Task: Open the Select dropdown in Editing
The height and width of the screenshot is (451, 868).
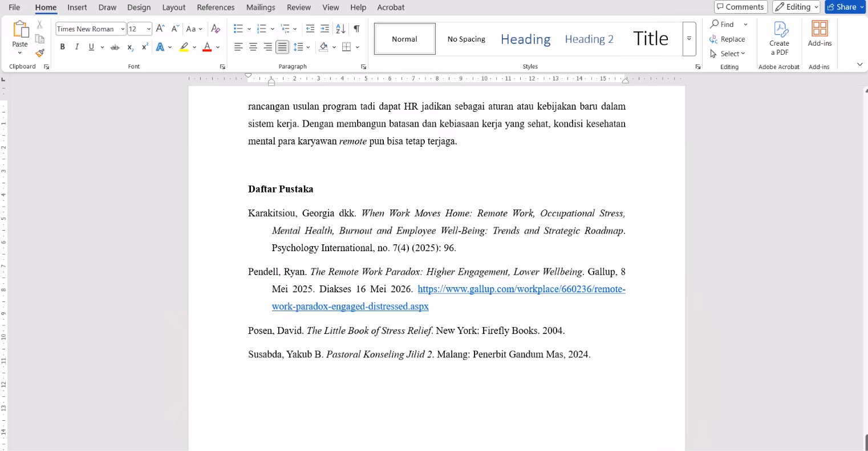Action: tap(728, 54)
